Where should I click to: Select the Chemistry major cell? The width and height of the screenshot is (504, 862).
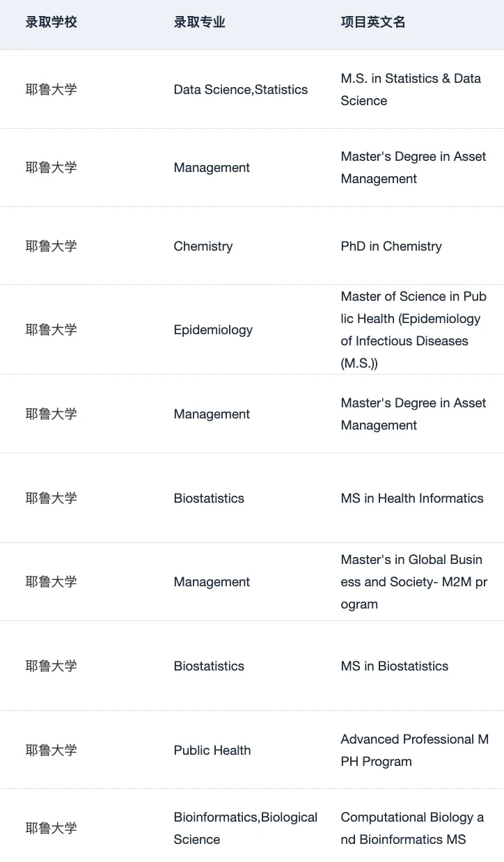tap(203, 246)
